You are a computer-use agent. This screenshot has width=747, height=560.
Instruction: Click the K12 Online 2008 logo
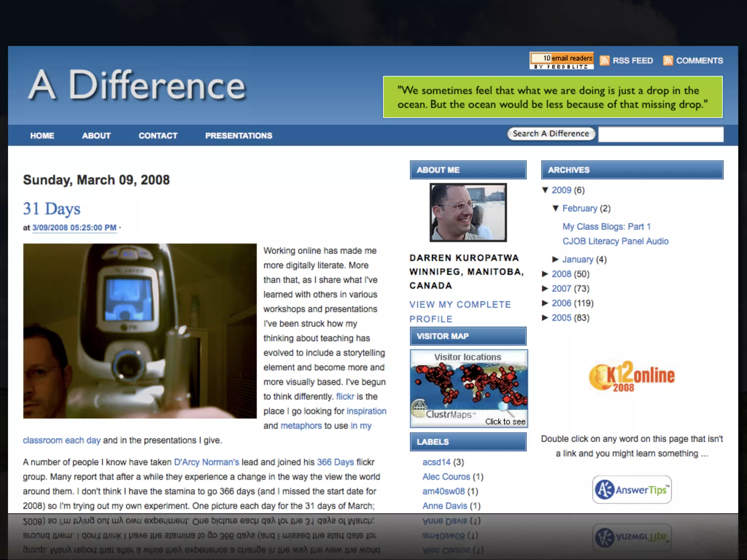pos(632,376)
